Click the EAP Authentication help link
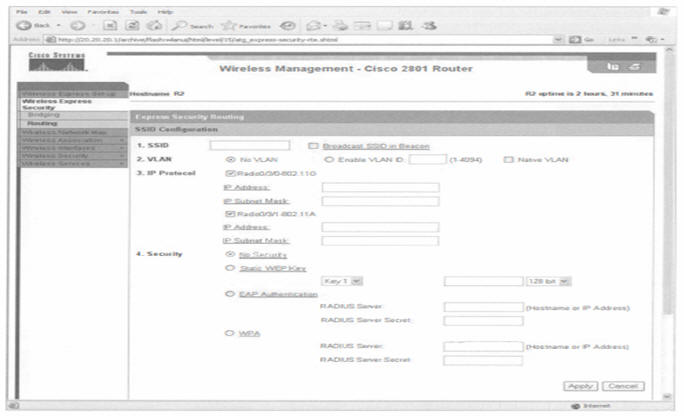Image resolution: width=684 pixels, height=416 pixels. (x=278, y=294)
